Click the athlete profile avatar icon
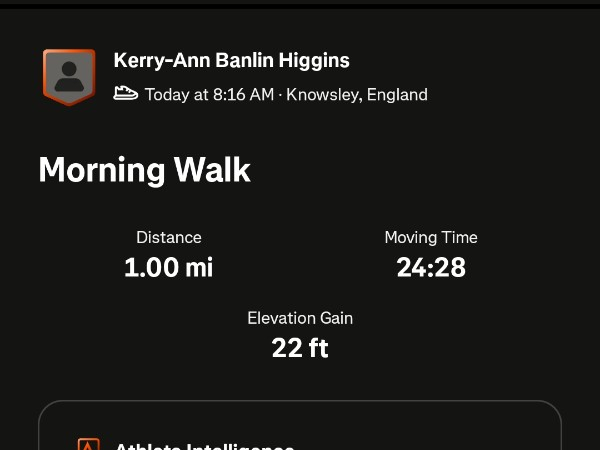Screen dimensions: 600x450 point(68,76)
